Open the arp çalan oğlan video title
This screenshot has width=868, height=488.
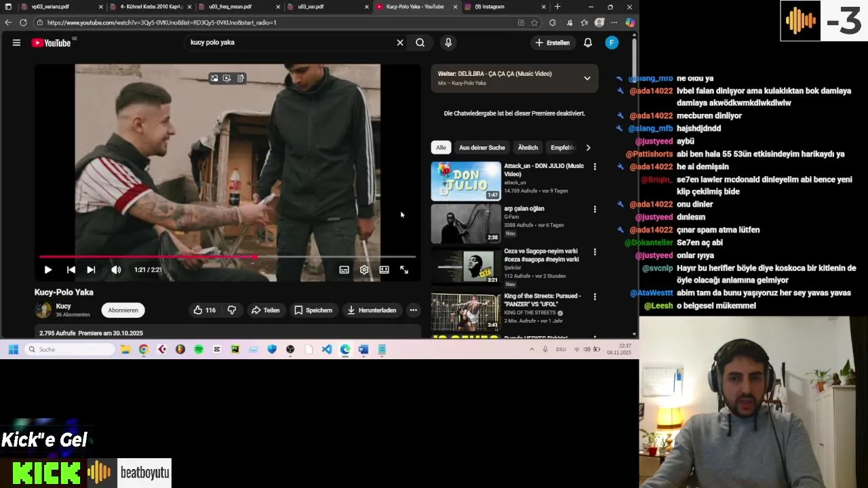(x=524, y=209)
